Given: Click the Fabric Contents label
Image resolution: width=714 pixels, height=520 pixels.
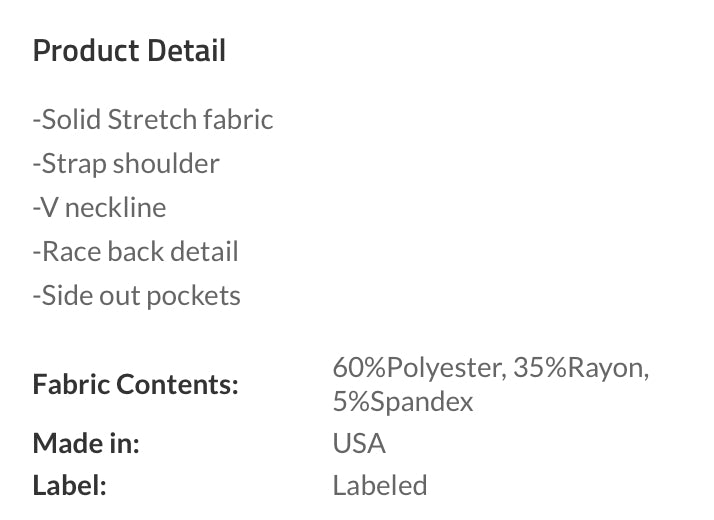Looking at the screenshot, I should [136, 384].
